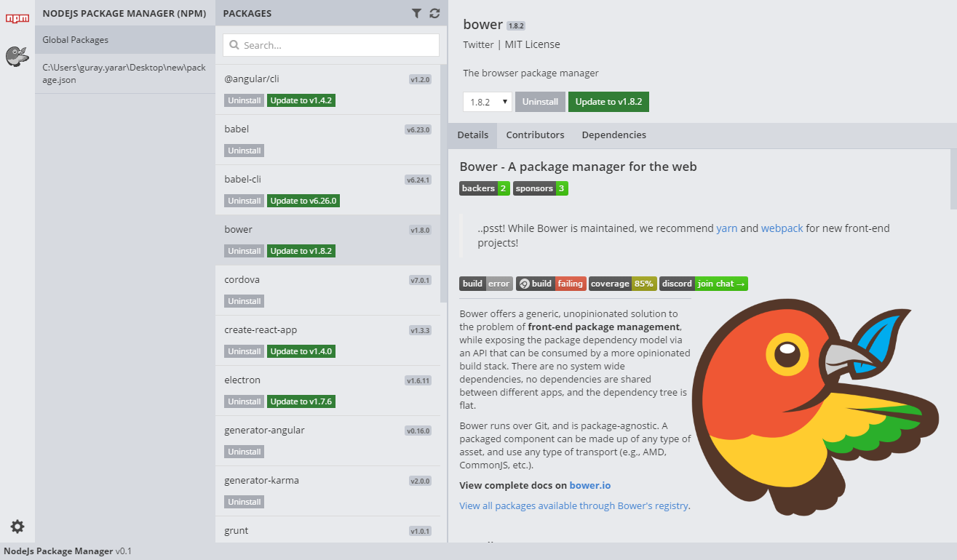Select Global Packages
957x560 pixels.
tap(125, 40)
